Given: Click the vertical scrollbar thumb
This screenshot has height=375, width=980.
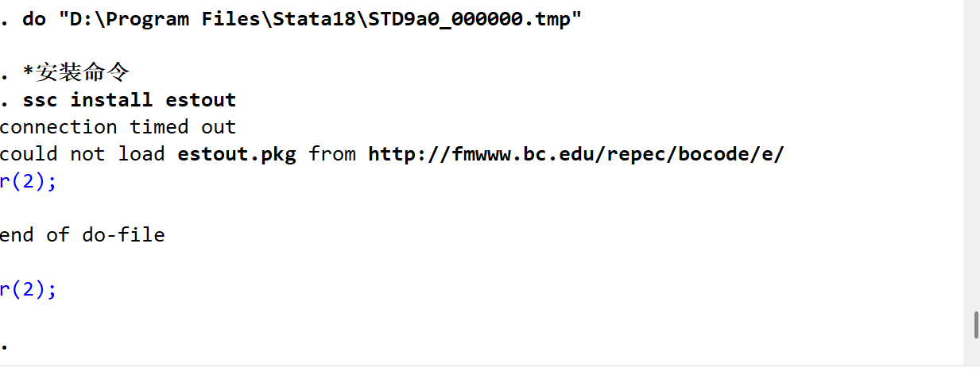Looking at the screenshot, I should pyautogui.click(x=975, y=325).
